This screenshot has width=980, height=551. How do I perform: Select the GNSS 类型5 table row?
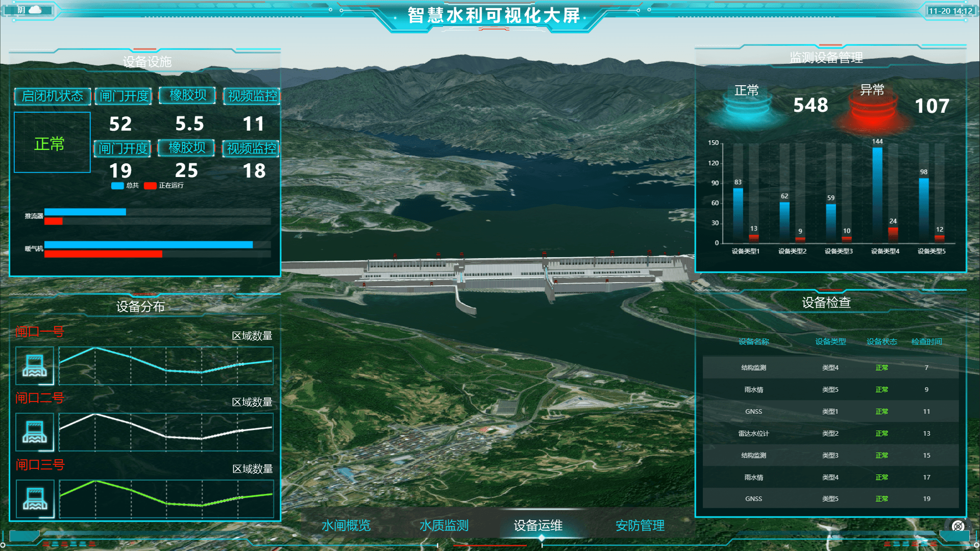tap(830, 498)
